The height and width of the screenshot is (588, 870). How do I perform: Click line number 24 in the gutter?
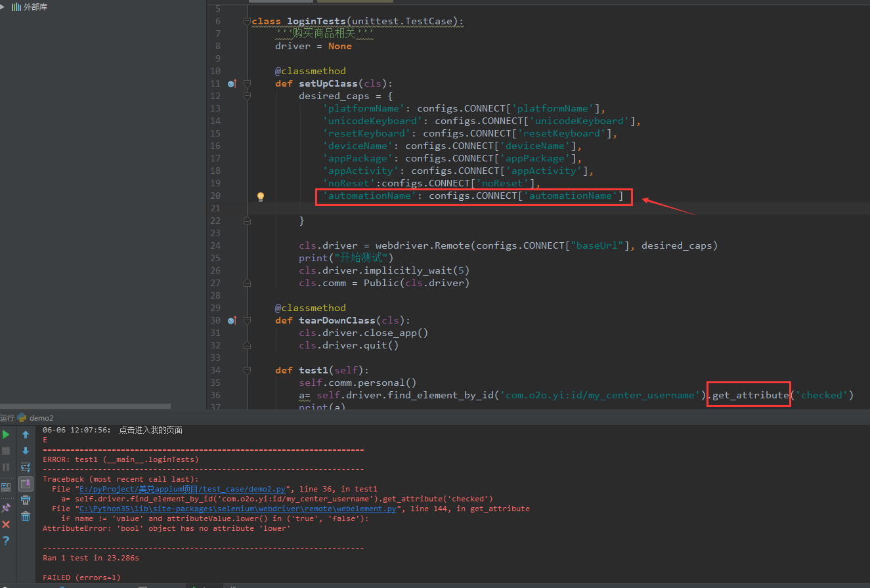[x=215, y=246]
